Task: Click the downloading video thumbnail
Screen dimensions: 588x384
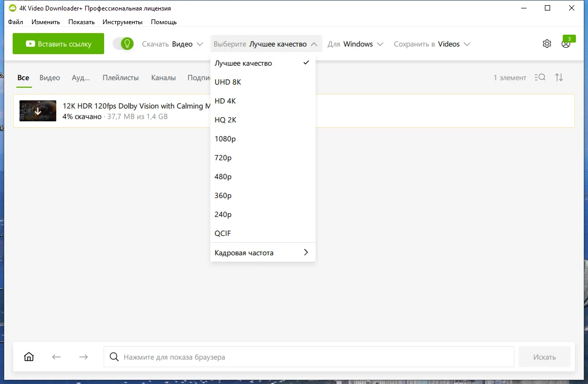Action: click(x=38, y=111)
